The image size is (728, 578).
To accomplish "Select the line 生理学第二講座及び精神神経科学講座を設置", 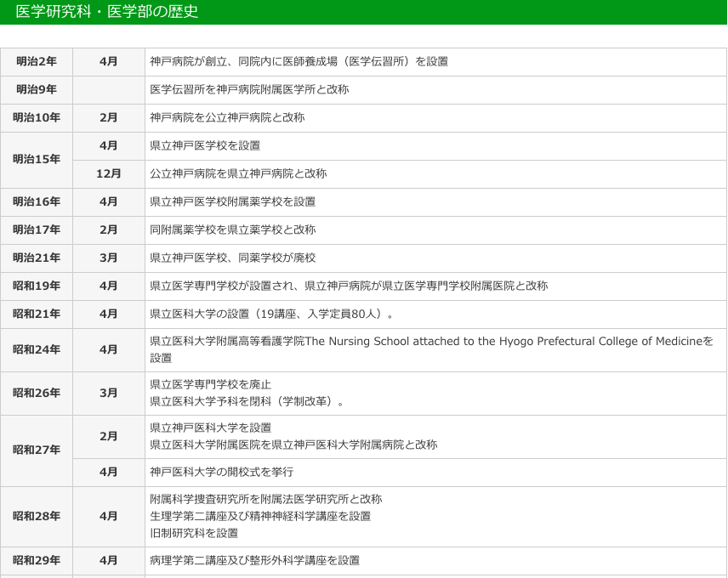I will (x=260, y=517).
